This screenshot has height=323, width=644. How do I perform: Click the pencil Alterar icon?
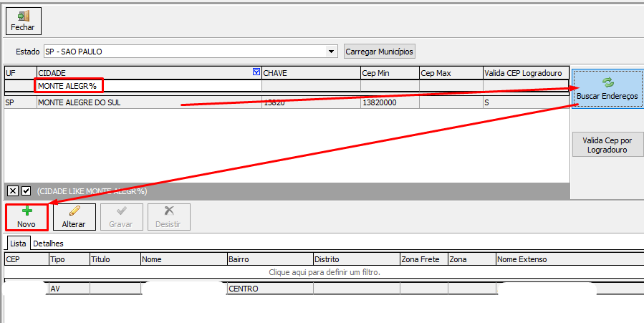click(74, 211)
